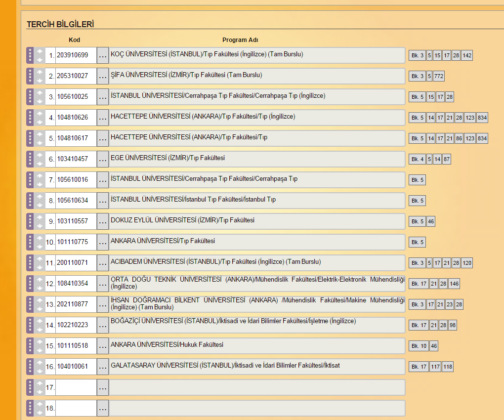Viewport: 504px width, 420px height.
Task: Focus the empty code field of row 17
Action: coord(76,387)
